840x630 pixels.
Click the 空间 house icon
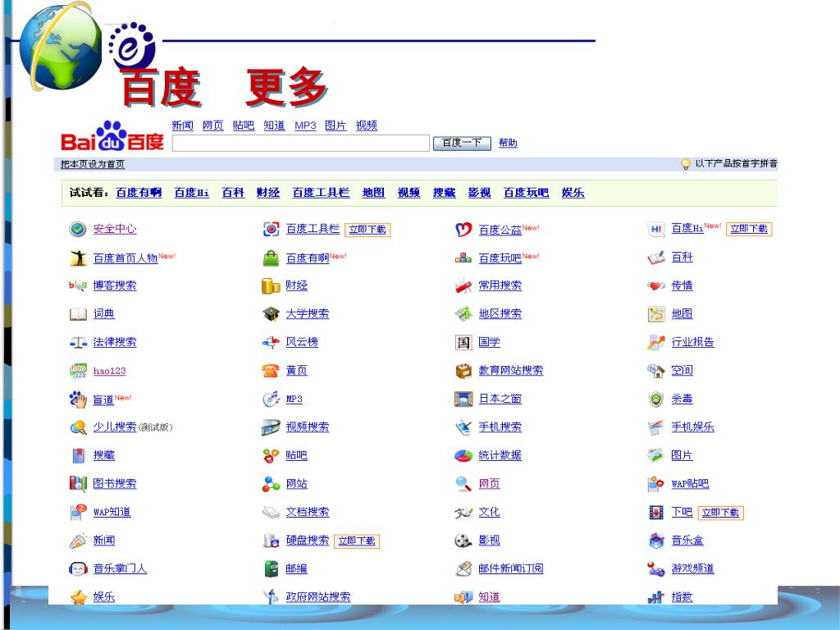(656, 371)
